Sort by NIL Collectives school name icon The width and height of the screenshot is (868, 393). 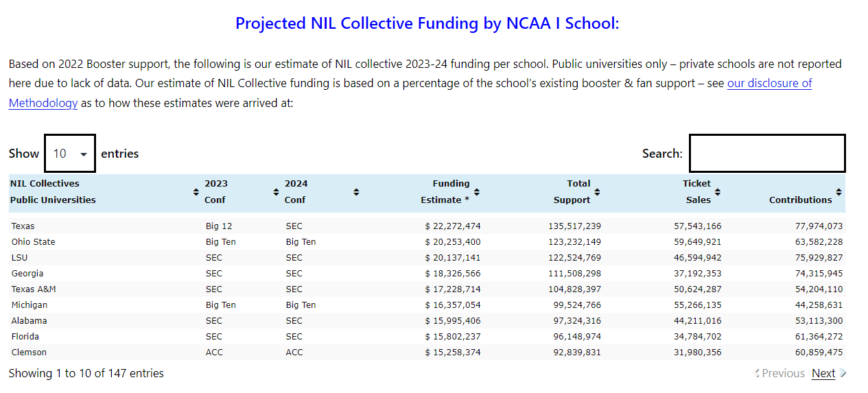tap(196, 192)
